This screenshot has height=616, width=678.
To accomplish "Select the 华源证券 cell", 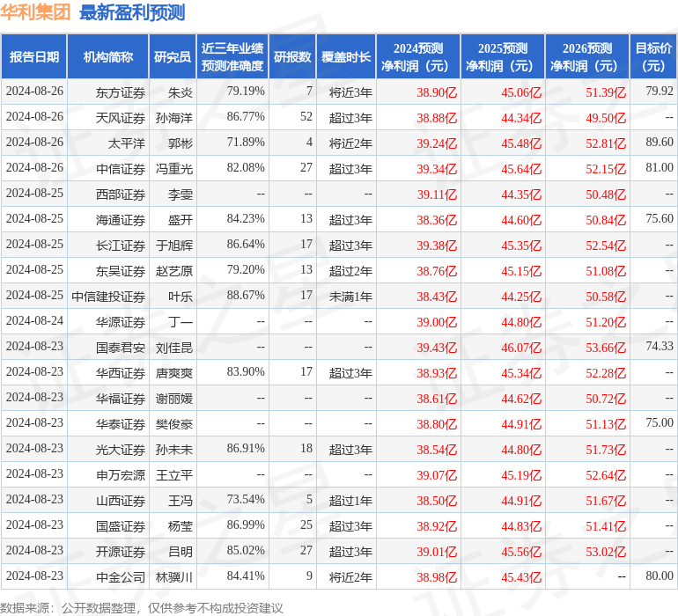I will 121,322.
